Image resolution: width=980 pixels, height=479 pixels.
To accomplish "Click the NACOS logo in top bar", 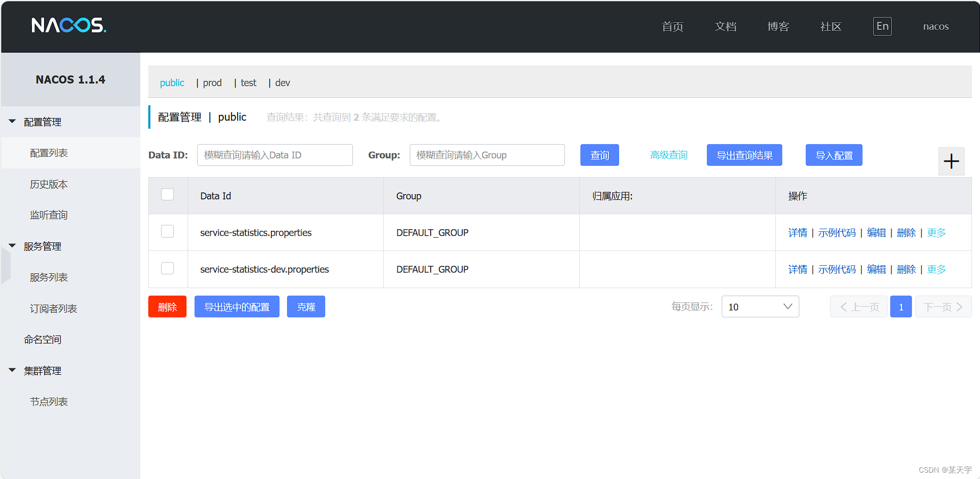I will click(x=68, y=26).
